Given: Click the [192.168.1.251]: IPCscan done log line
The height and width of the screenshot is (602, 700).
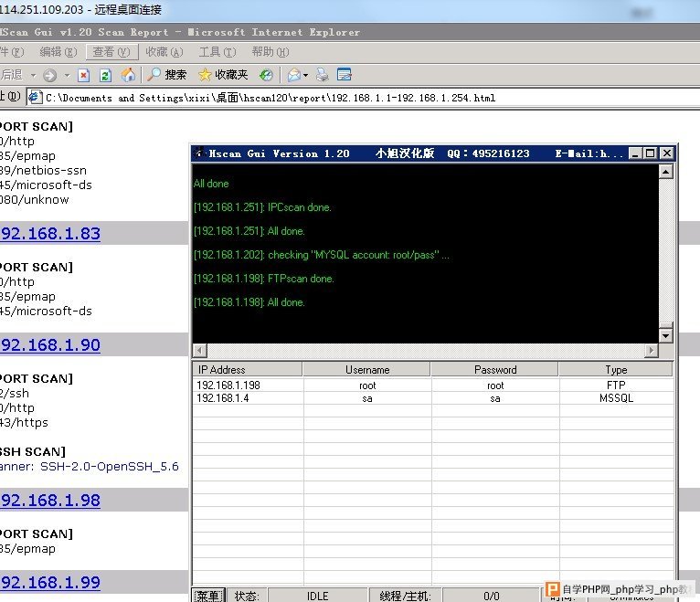Looking at the screenshot, I should tap(262, 207).
